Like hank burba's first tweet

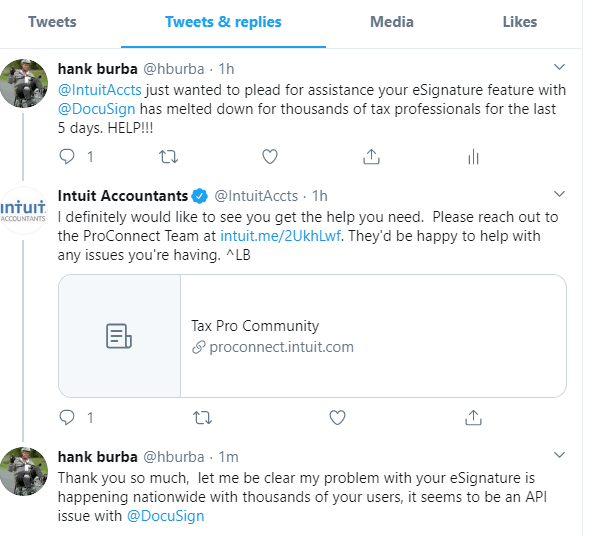pyautogui.click(x=269, y=156)
